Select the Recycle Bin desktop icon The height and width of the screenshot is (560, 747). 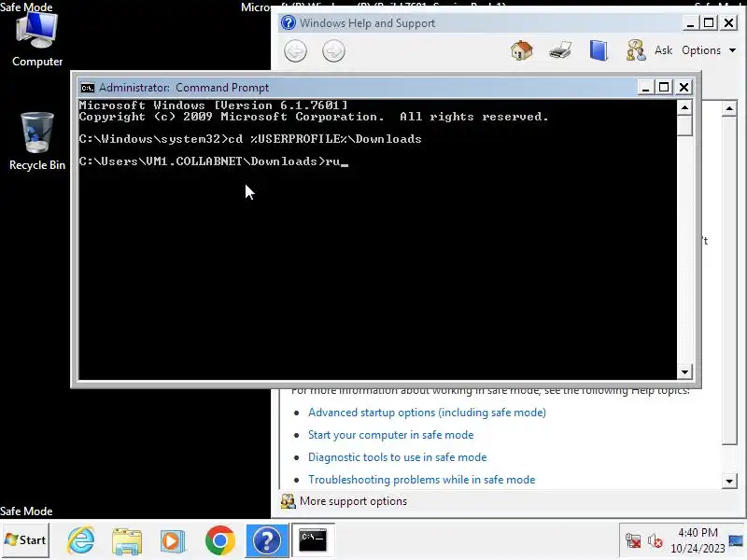pos(37,142)
